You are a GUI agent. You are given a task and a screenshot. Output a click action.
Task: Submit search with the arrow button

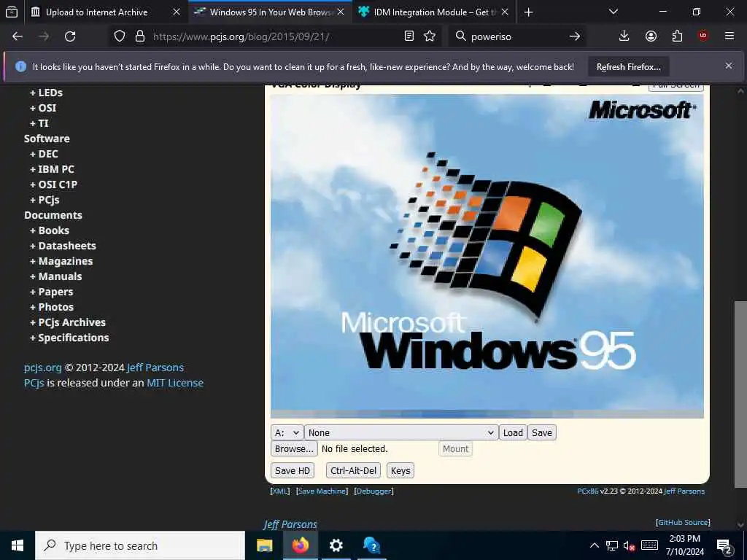575,36
